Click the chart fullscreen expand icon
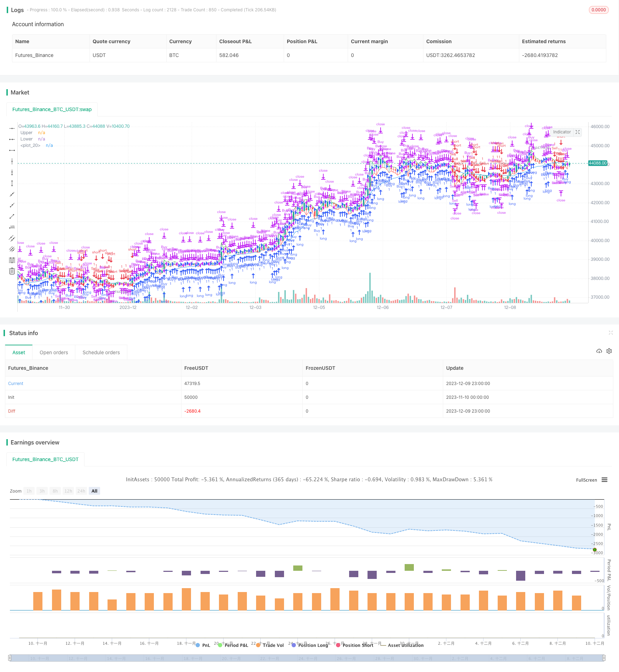Viewport: 619px width, 672px height. [578, 132]
